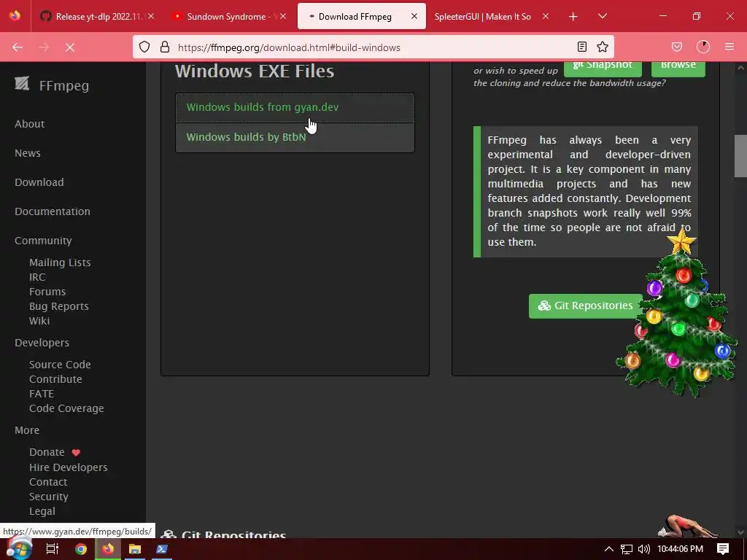Screen dimensions: 747x560
Task: Open the Save to Pocket icon
Action: click(x=677, y=47)
